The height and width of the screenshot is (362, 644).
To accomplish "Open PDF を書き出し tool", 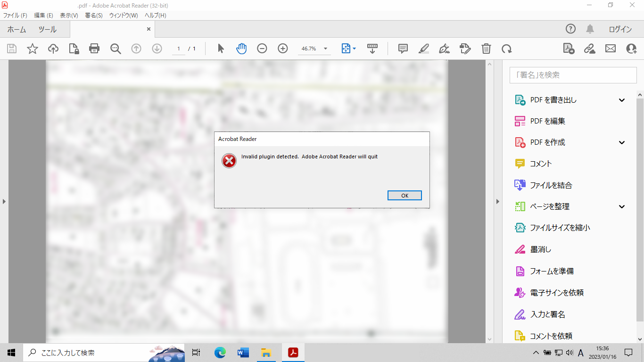I will point(553,100).
